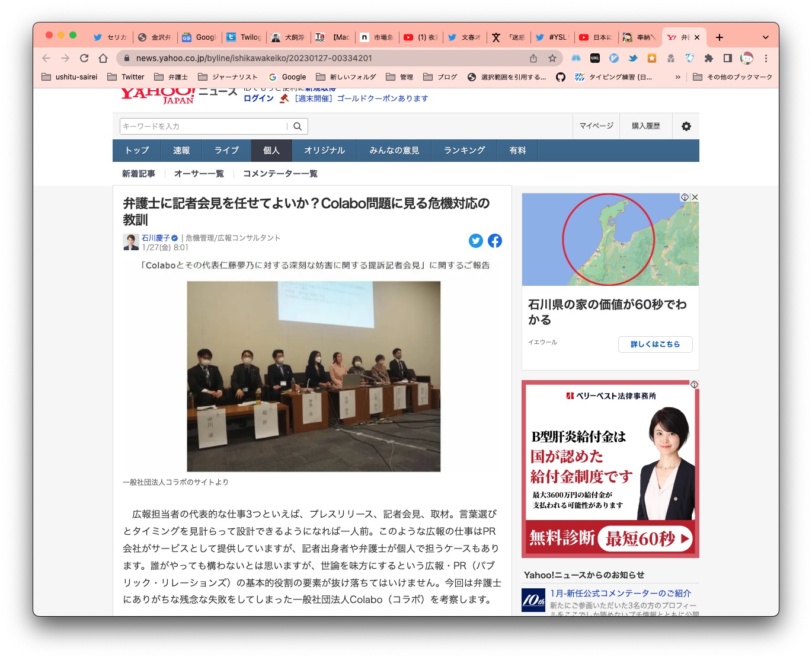The width and height of the screenshot is (812, 660).
Task: Open the ゴールドクーポン promotion link
Action: click(x=361, y=98)
